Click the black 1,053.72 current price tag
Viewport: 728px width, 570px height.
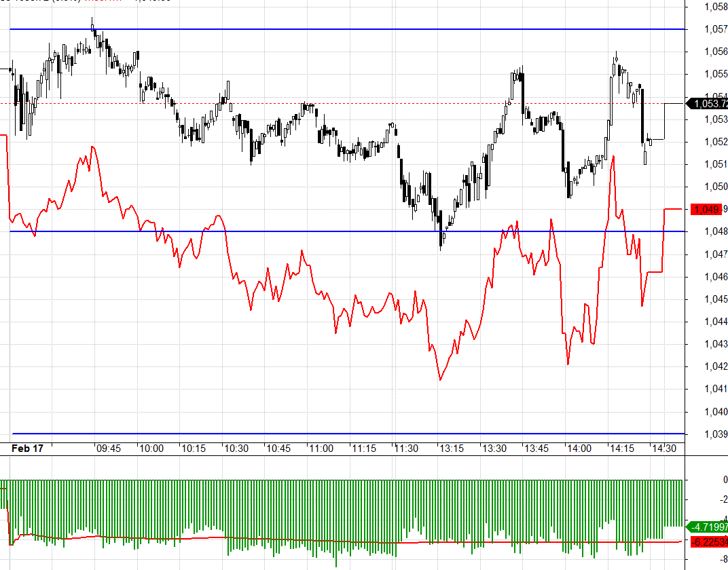click(x=707, y=103)
